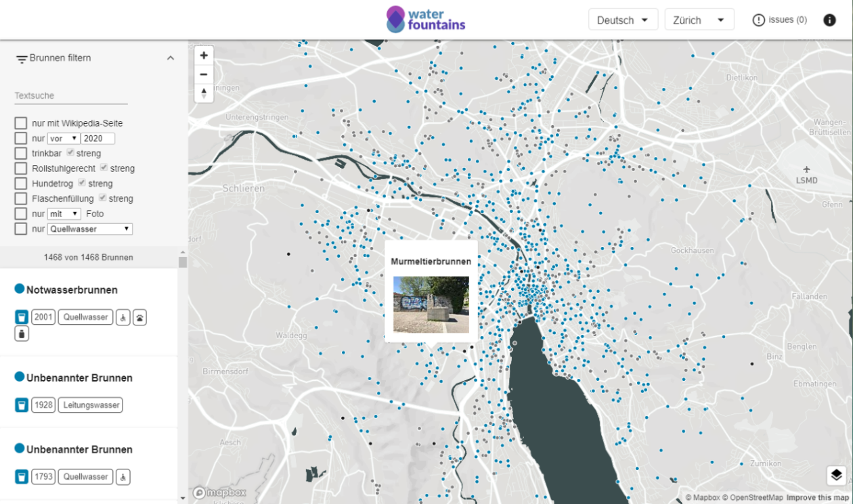This screenshot has height=504, width=853.
Task: Reset map bearing with compass button
Action: tap(204, 93)
